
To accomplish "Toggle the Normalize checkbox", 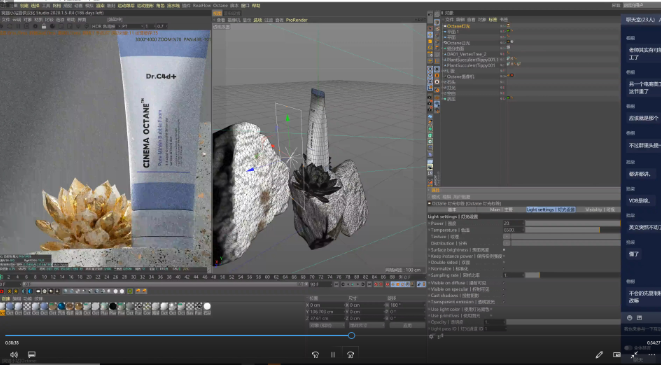I will click(x=504, y=268).
